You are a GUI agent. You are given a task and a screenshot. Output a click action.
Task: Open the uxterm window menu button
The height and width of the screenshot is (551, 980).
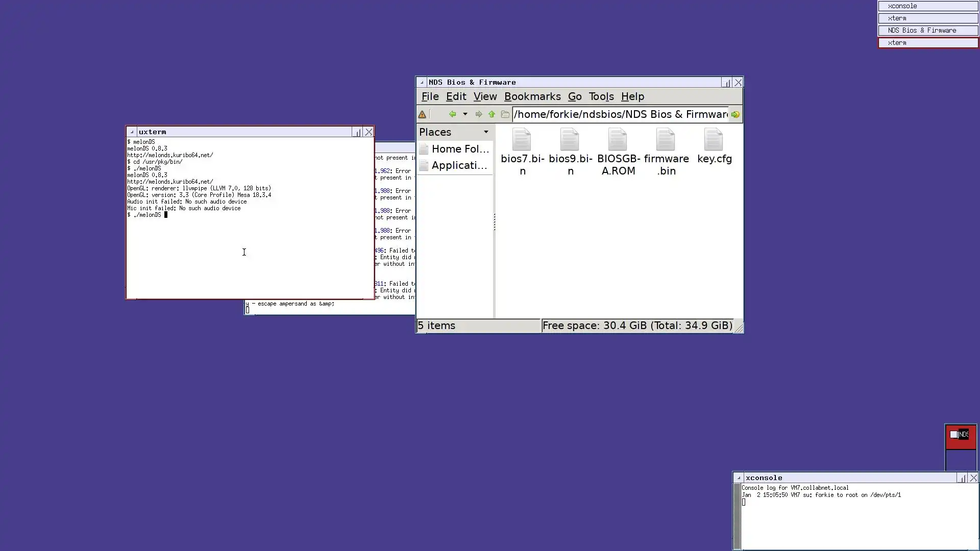coord(132,132)
